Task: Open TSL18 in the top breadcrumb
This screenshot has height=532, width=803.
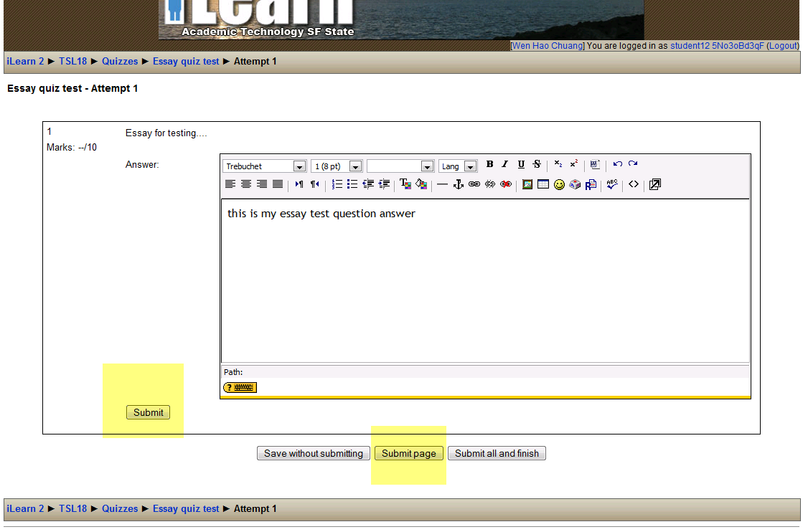Action: tap(72, 62)
